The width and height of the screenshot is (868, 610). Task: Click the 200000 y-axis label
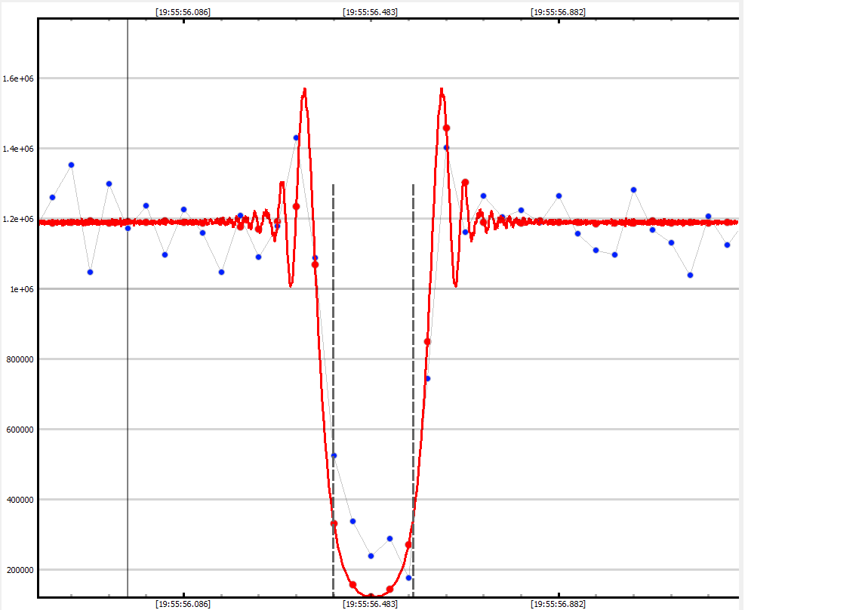20,570
